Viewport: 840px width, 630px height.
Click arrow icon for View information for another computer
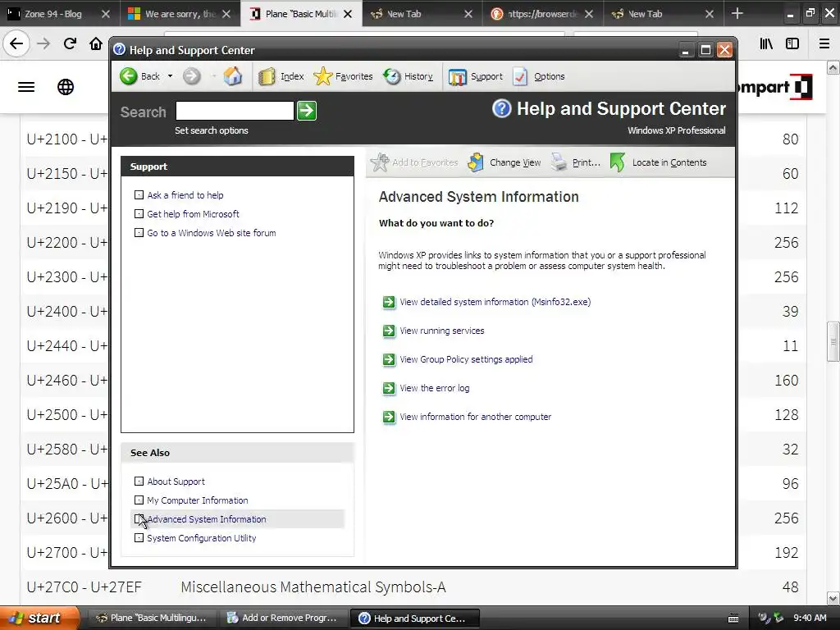pyautogui.click(x=388, y=417)
